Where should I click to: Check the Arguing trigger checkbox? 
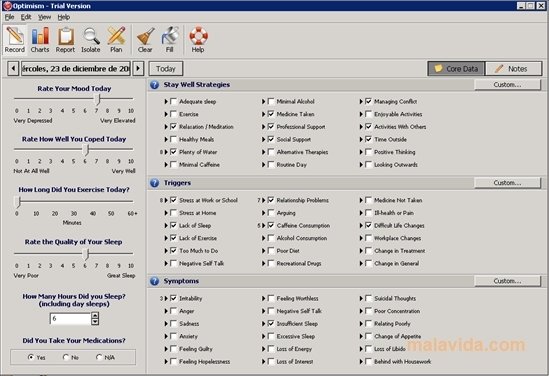[271, 213]
